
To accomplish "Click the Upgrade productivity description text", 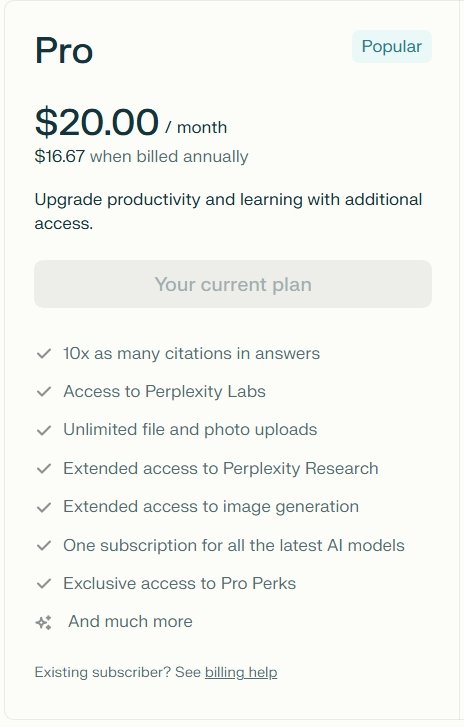I will [x=229, y=211].
